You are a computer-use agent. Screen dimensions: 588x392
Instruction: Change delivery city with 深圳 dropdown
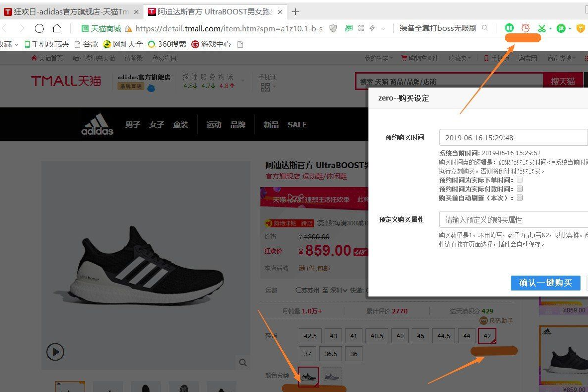tap(338, 290)
